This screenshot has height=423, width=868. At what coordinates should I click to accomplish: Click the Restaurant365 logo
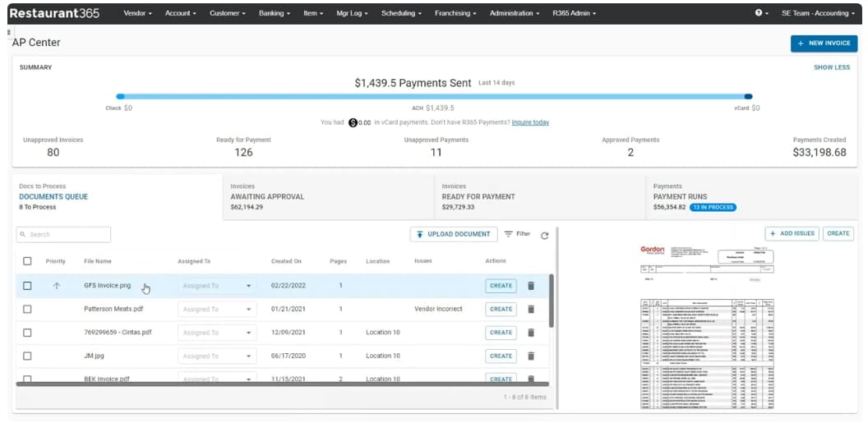pyautogui.click(x=54, y=13)
